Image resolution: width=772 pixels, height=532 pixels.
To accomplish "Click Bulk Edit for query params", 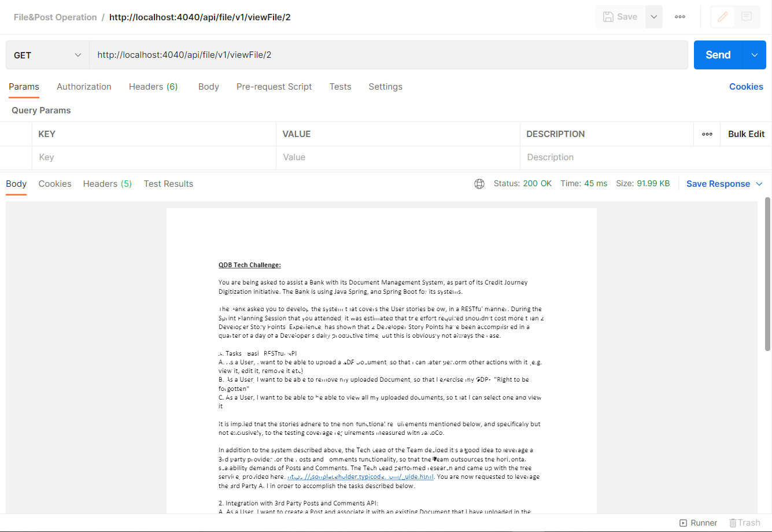I will tap(745, 134).
